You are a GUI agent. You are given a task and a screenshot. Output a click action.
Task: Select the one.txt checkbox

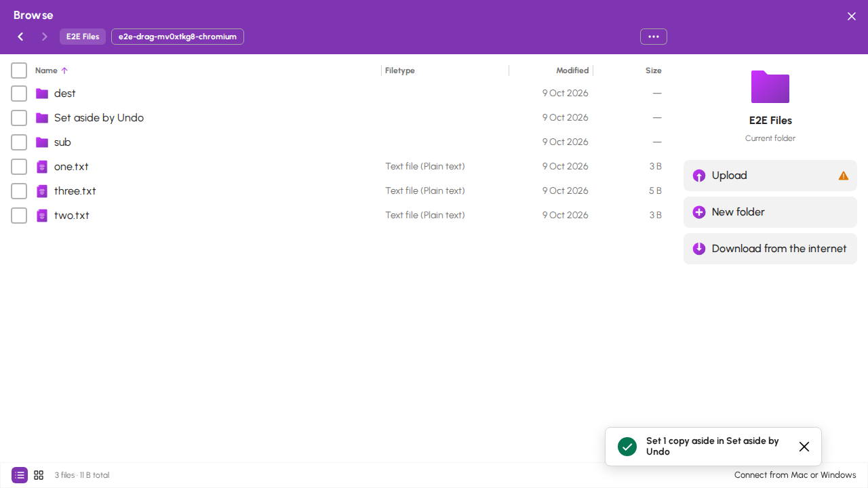[x=19, y=167]
